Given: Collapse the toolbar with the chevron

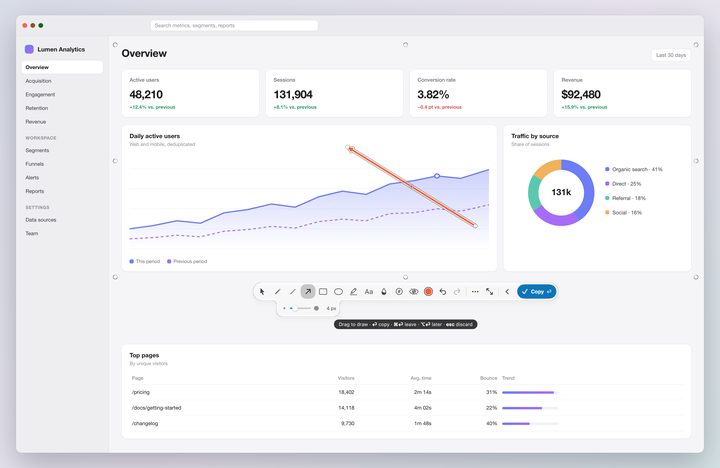Looking at the screenshot, I should 507,292.
